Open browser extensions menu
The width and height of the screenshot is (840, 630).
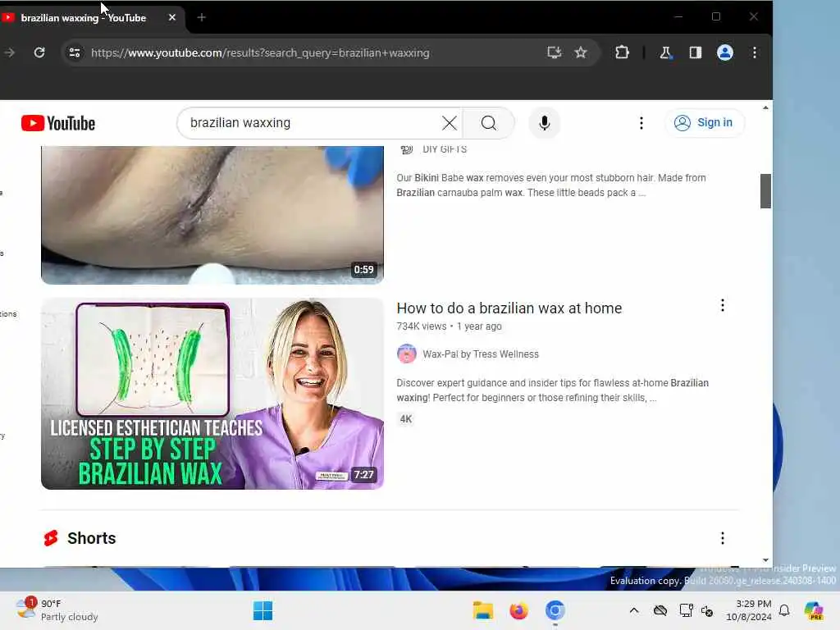(622, 52)
